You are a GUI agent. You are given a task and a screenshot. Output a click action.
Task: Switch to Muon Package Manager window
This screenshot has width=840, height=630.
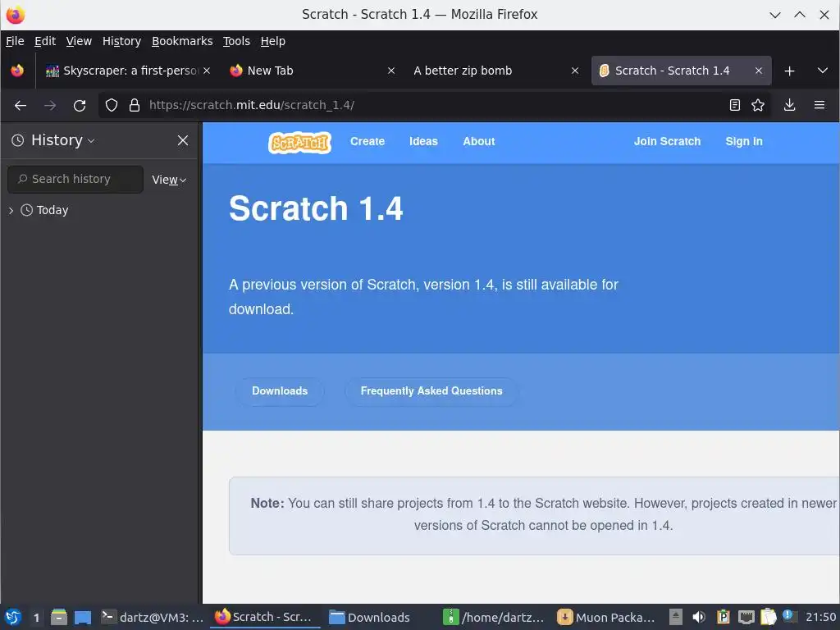click(x=606, y=617)
